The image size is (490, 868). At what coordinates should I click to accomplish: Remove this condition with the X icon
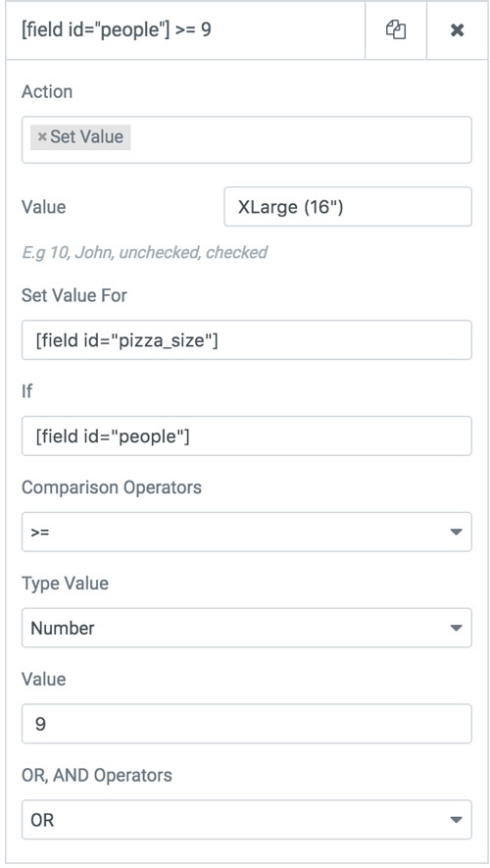pos(457,29)
